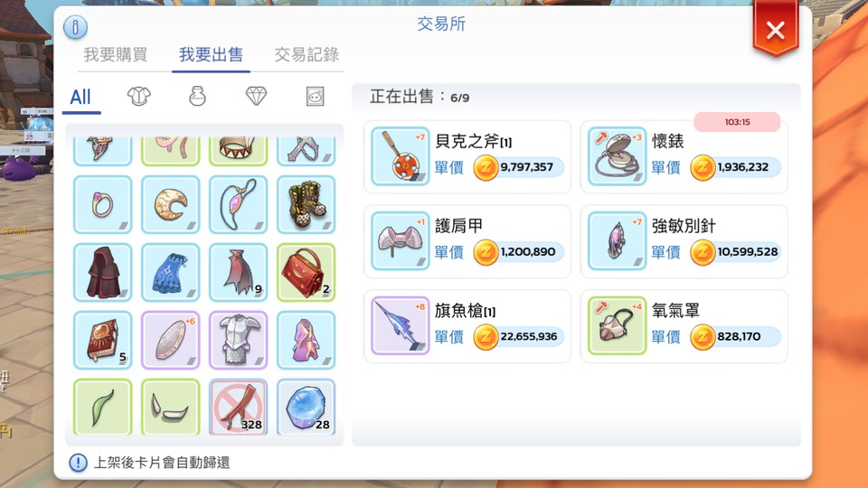The height and width of the screenshot is (488, 868).
Task: Open the 貝克之斧 listing
Action: (x=467, y=156)
